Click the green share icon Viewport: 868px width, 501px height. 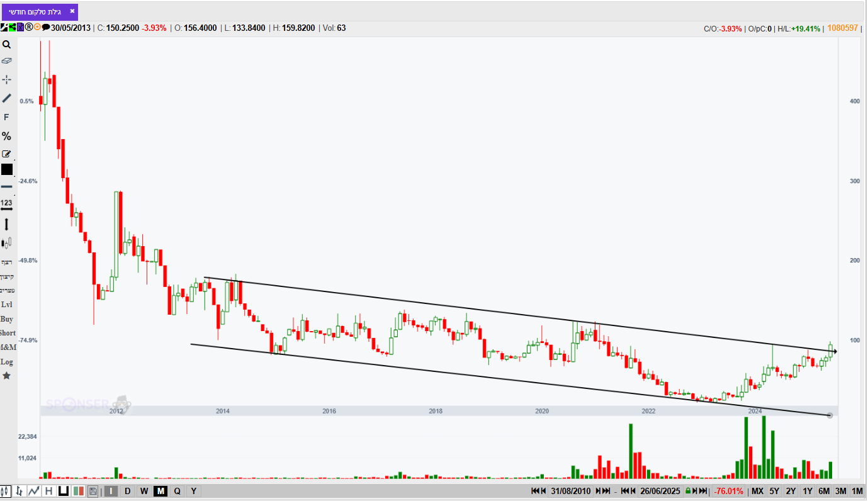coord(12,28)
